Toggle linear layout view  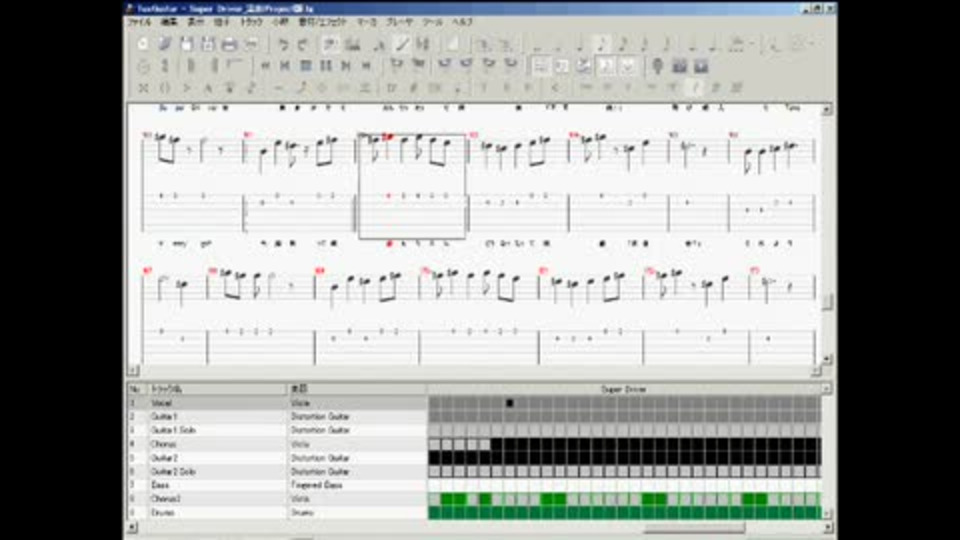click(x=562, y=66)
